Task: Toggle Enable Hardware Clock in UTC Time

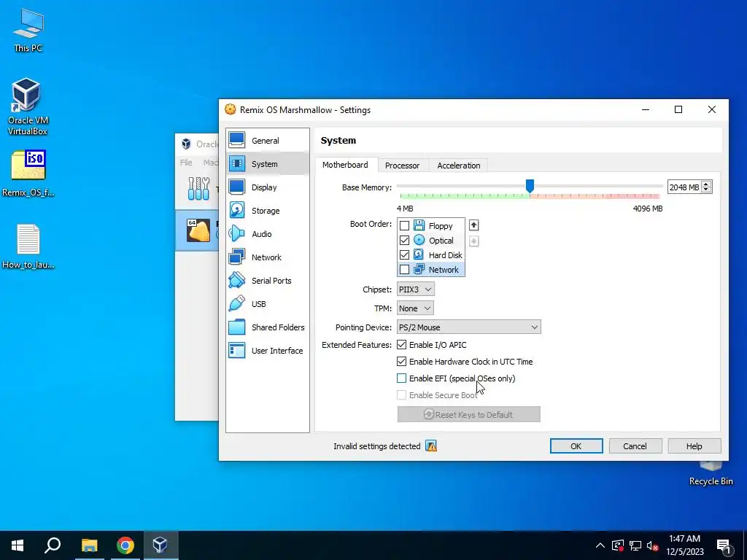Action: coord(402,362)
